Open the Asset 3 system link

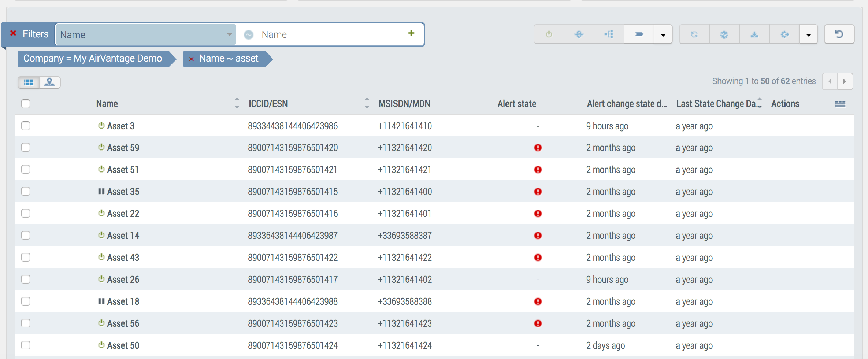coord(120,126)
